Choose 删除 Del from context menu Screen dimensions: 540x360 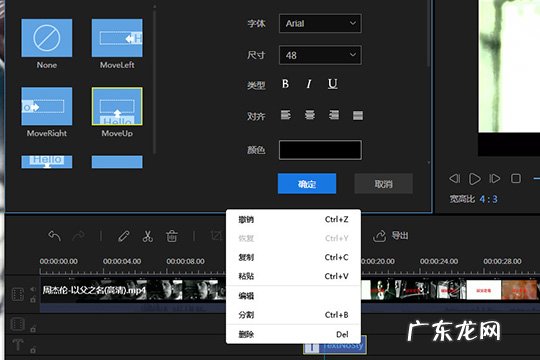coord(293,334)
